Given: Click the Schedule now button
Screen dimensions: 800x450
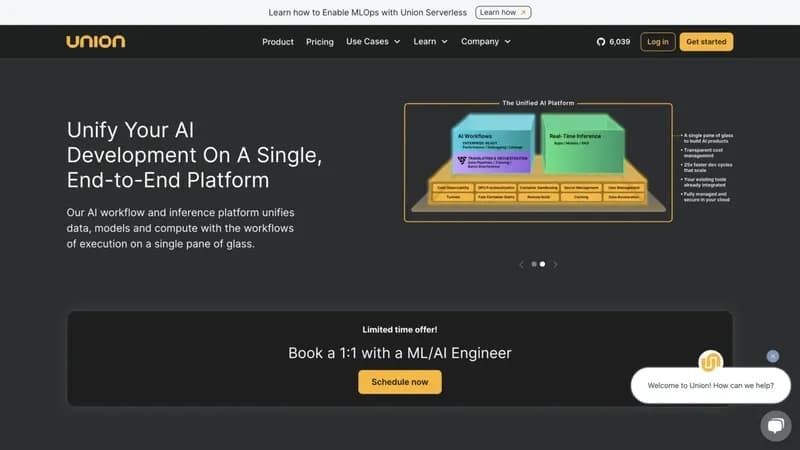Looking at the screenshot, I should click(x=399, y=382).
